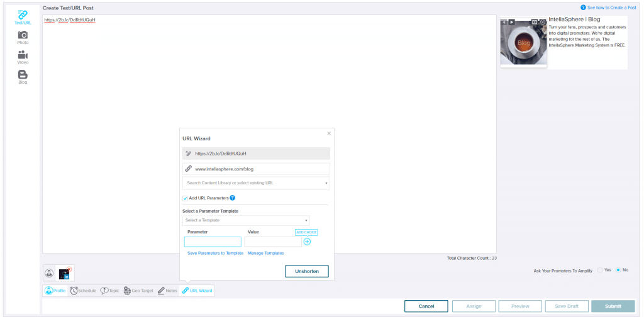Screen dimensions: 644x319
Task: Choose the Video post type icon
Action: tap(23, 55)
